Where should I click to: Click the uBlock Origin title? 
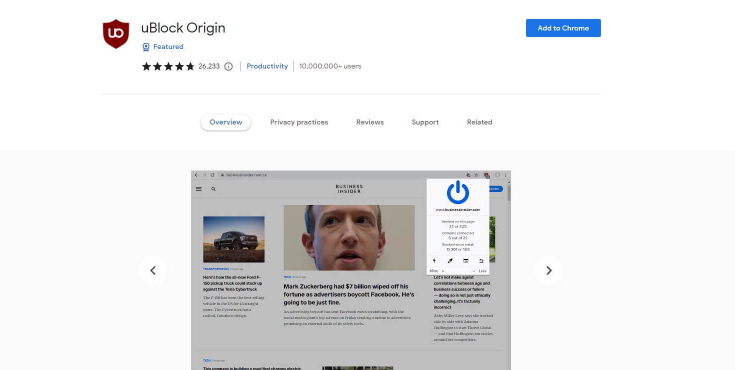pos(183,28)
